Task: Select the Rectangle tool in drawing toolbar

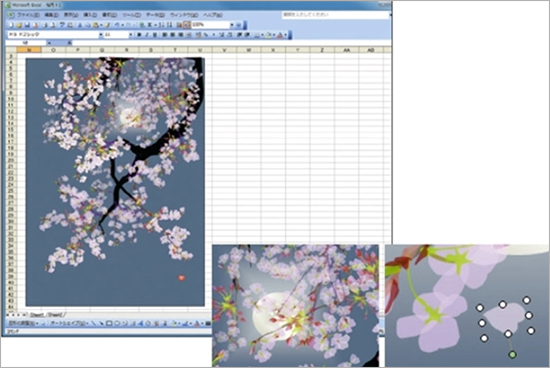Action: tap(109, 323)
